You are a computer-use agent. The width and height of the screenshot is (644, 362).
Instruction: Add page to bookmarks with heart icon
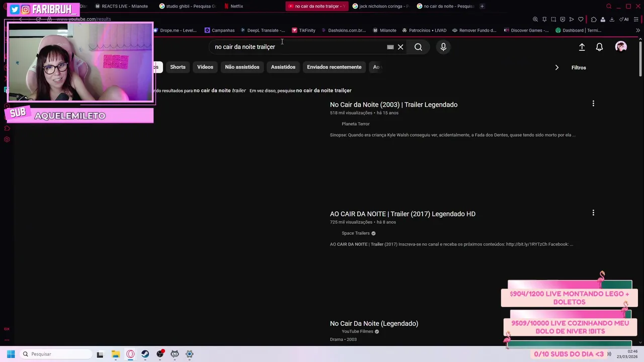581,19
